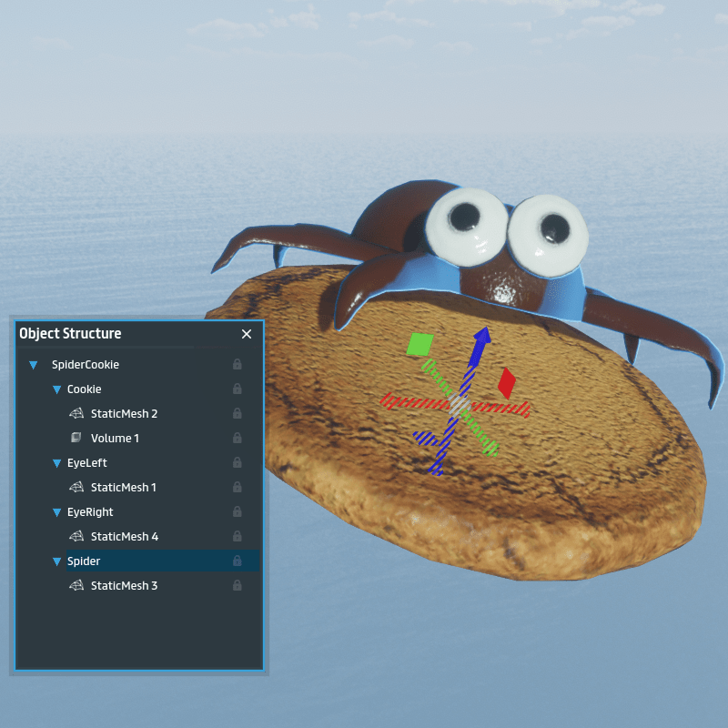Click the green square plane handle on gizmo

click(x=420, y=344)
